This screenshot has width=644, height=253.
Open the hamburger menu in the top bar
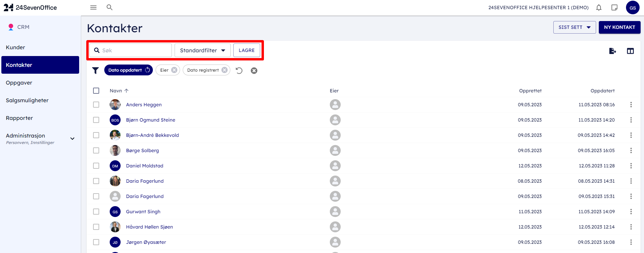pos(93,7)
